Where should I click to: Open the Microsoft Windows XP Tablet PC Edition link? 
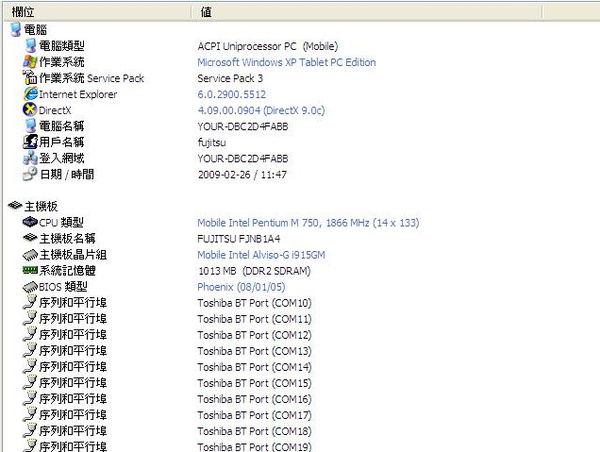pyautogui.click(x=287, y=62)
